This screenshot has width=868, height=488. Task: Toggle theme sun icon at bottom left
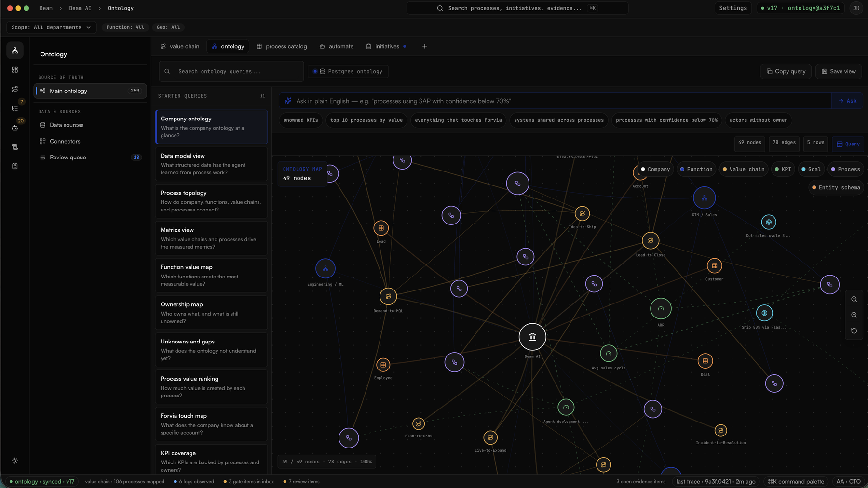click(15, 461)
